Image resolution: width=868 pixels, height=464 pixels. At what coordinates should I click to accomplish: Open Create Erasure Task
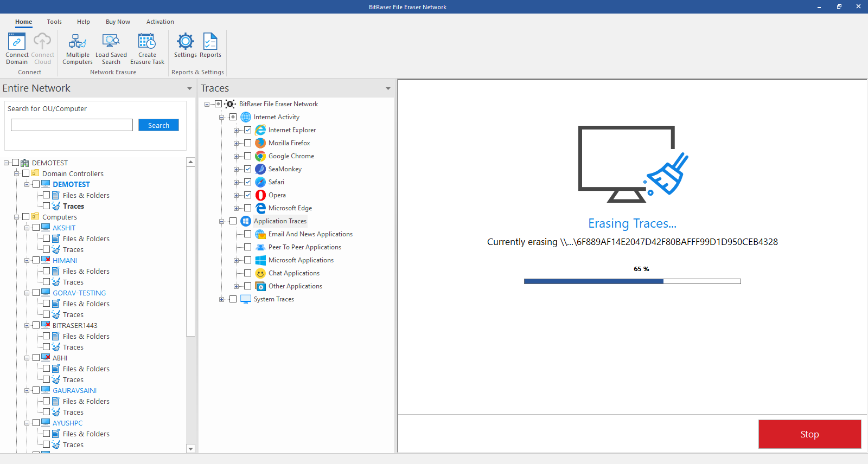coord(147,48)
